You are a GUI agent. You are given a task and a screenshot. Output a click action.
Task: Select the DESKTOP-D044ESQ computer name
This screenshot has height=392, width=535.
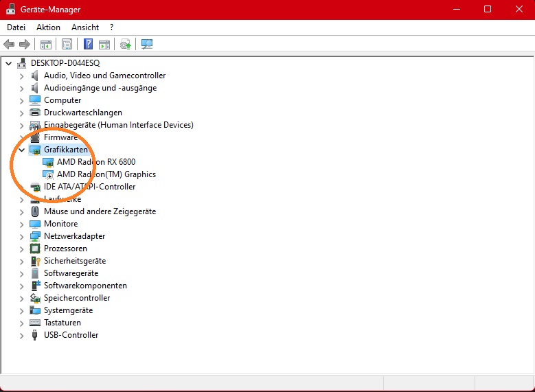tap(65, 63)
